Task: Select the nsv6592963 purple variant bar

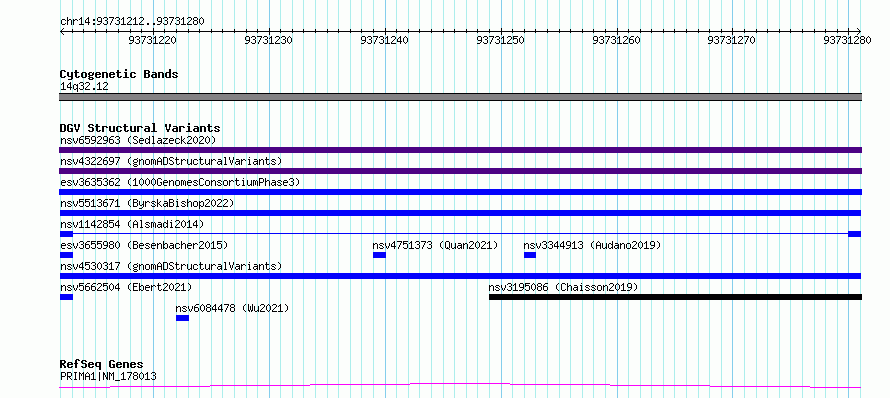Action: click(460, 150)
